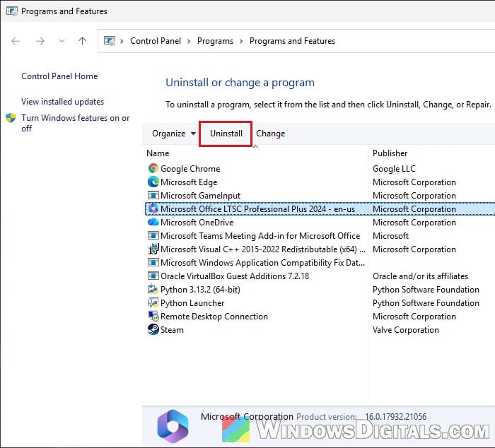Select Microsoft Visual C++ 2015-2022 Redistributable
Viewport: 495px width, 448px height.
[x=262, y=249]
